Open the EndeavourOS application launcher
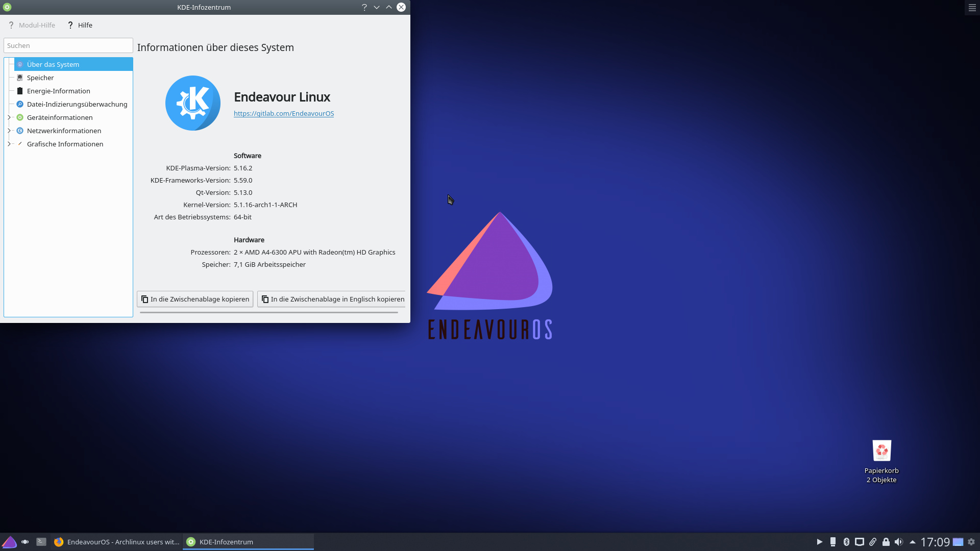Image resolution: width=980 pixels, height=551 pixels. [9, 542]
